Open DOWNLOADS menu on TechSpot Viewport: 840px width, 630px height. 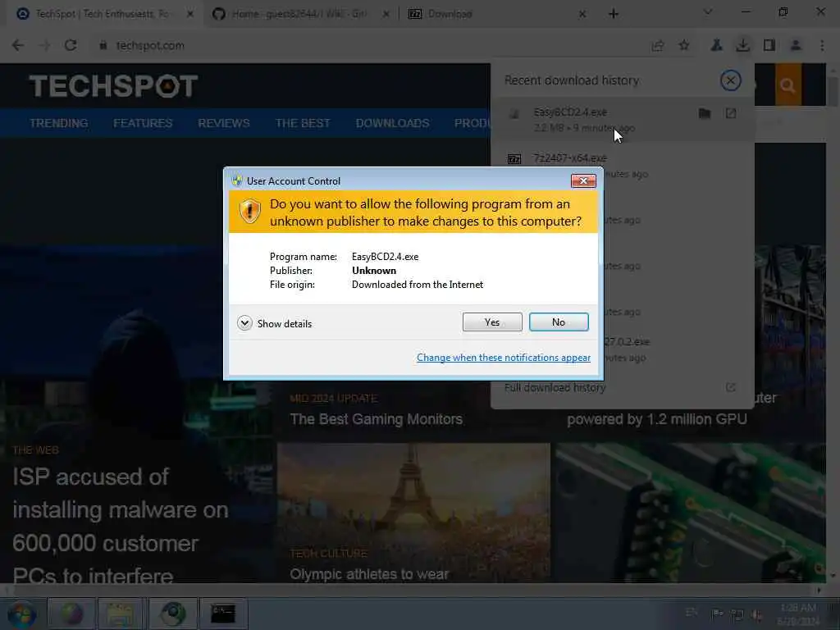[393, 123]
